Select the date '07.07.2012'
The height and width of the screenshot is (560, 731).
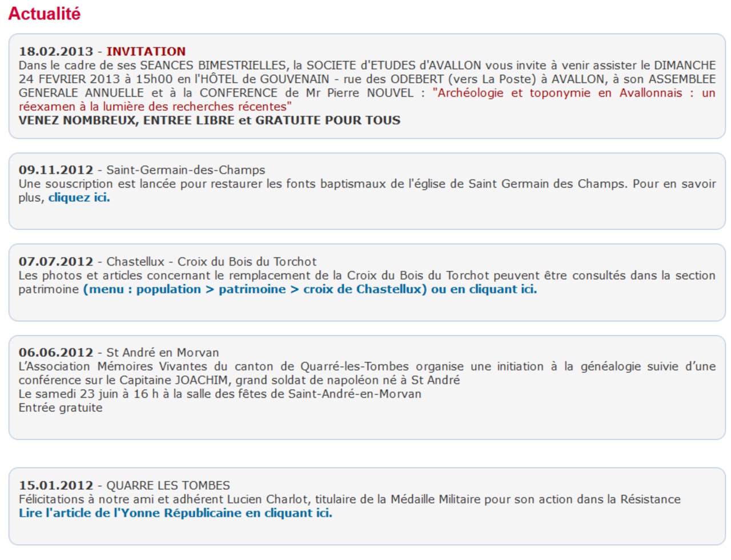[56, 261]
